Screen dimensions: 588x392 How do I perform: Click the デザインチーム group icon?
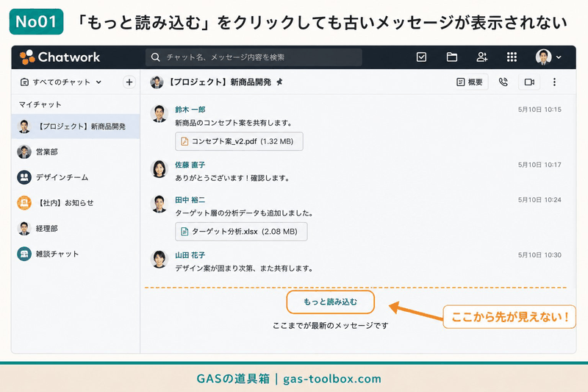24,177
